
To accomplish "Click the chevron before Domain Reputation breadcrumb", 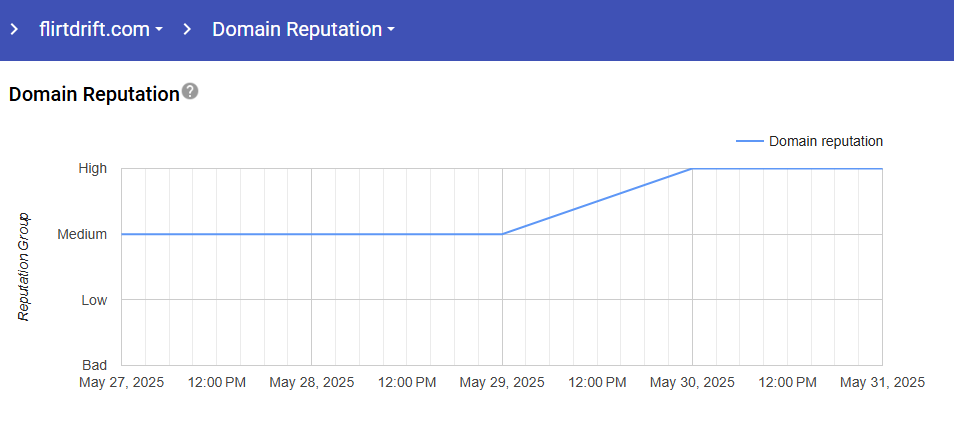I will point(187,30).
